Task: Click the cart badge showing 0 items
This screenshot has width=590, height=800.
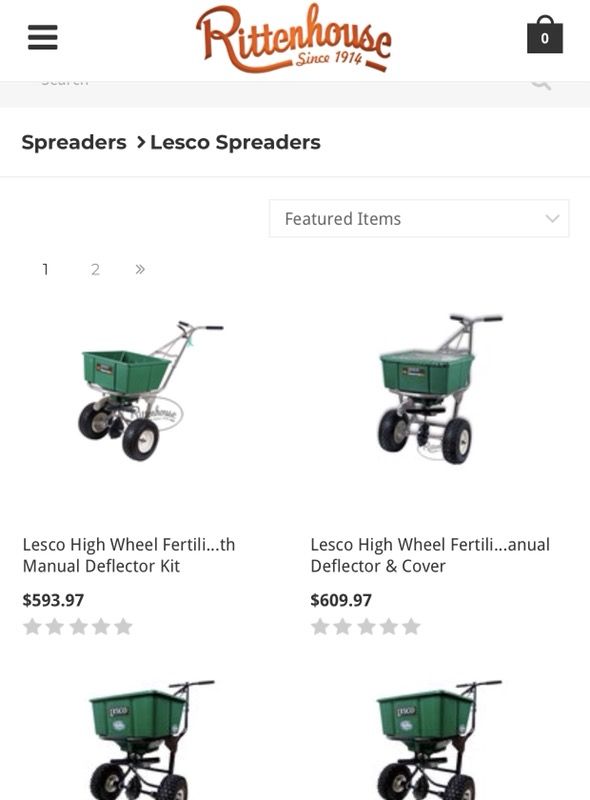Action: (543, 39)
